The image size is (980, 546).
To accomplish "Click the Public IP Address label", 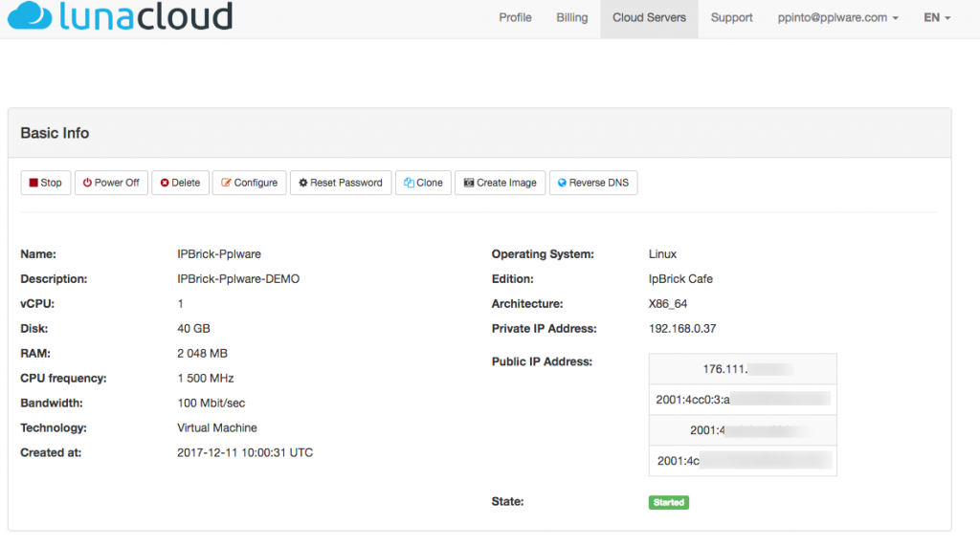I will 542,361.
